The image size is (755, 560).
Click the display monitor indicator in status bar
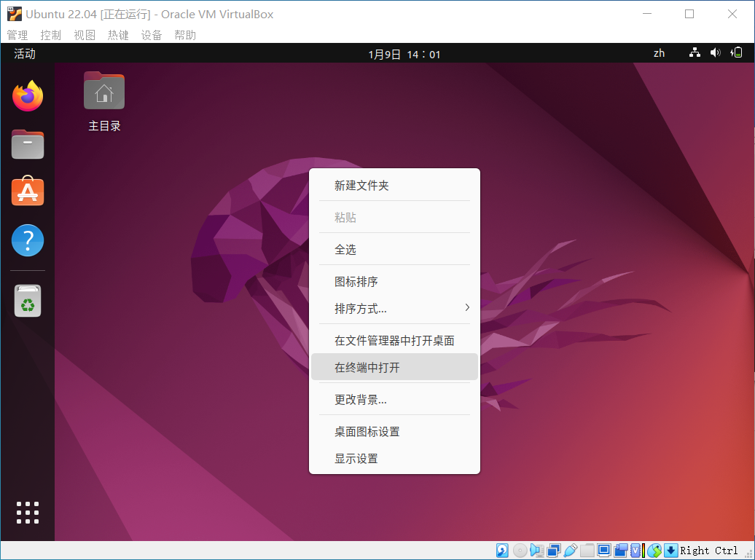pyautogui.click(x=604, y=551)
